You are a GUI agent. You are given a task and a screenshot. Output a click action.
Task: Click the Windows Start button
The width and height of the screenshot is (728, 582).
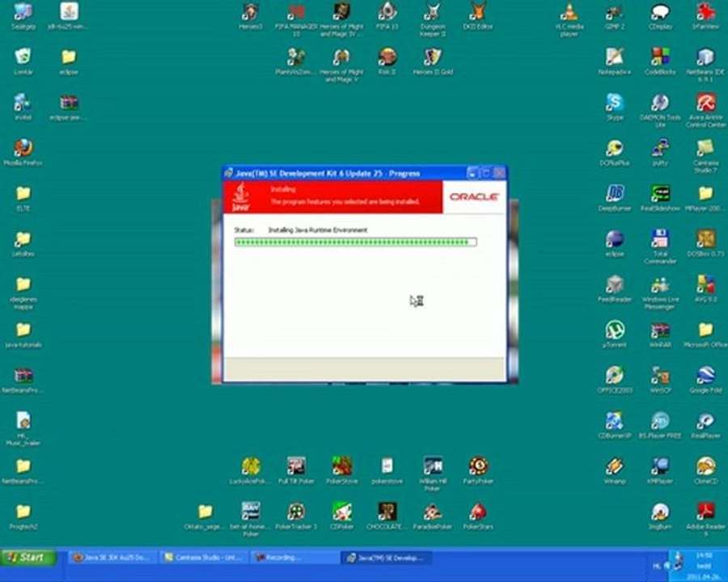tap(28, 557)
